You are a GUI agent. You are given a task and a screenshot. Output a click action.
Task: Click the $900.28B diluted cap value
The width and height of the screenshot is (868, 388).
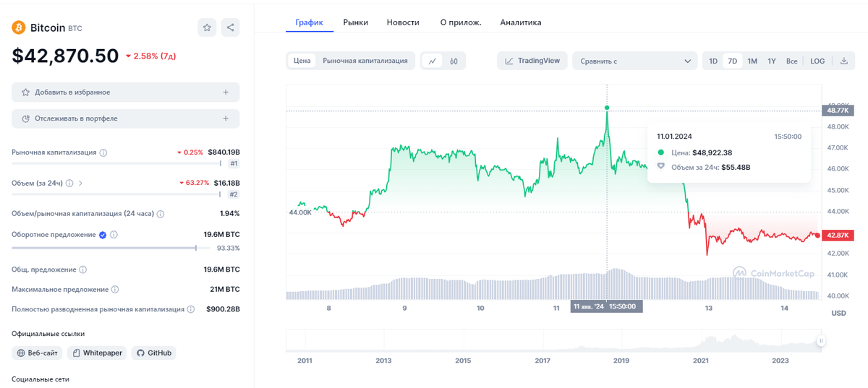224,309
